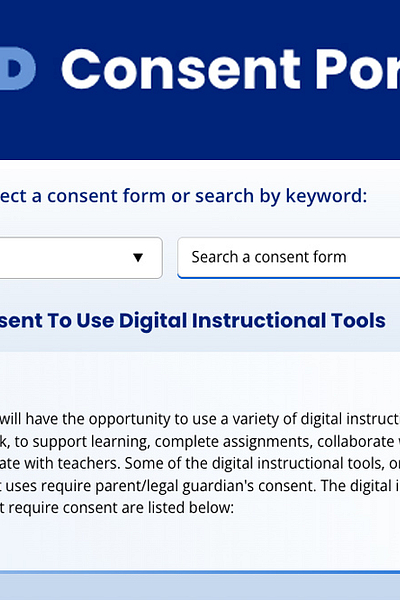This screenshot has height=600, width=400.
Task: Click the consent form or search by keyword label
Action: coord(183,196)
